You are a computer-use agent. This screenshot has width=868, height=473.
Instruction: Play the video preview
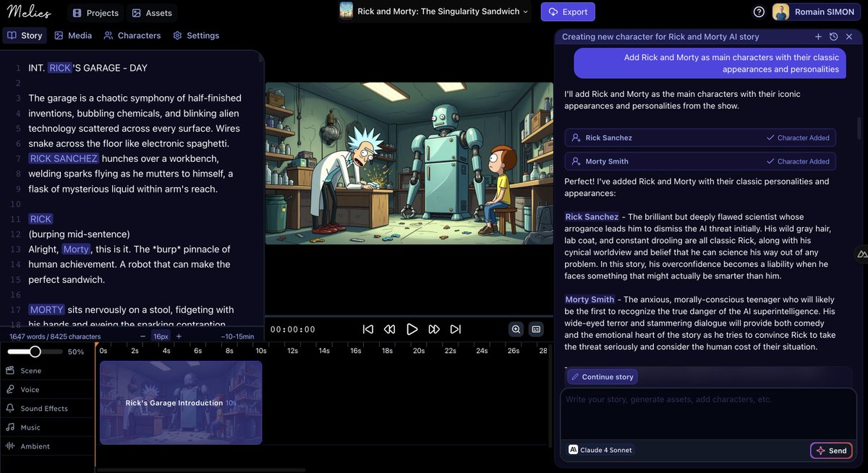(x=412, y=329)
